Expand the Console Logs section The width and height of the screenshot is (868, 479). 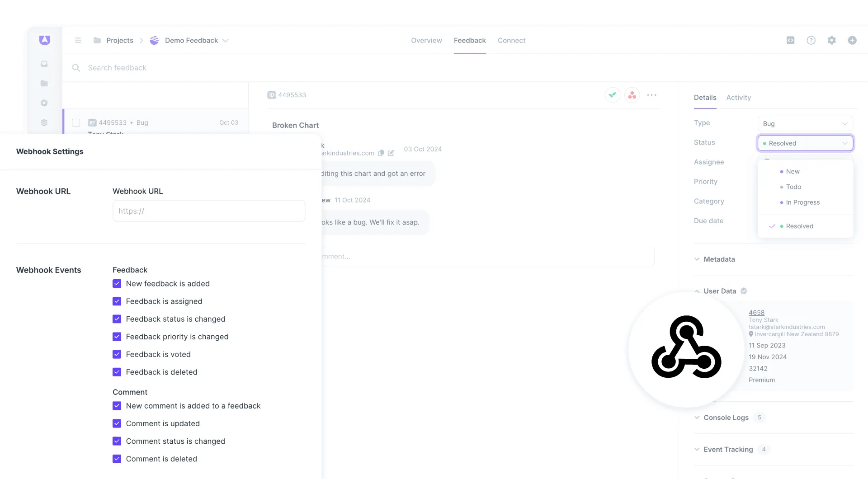pyautogui.click(x=697, y=418)
